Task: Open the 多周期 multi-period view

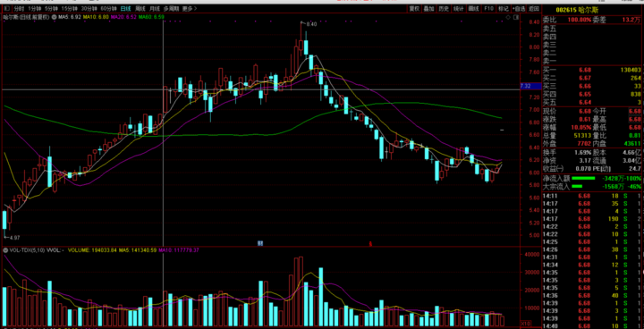Action: [171, 8]
